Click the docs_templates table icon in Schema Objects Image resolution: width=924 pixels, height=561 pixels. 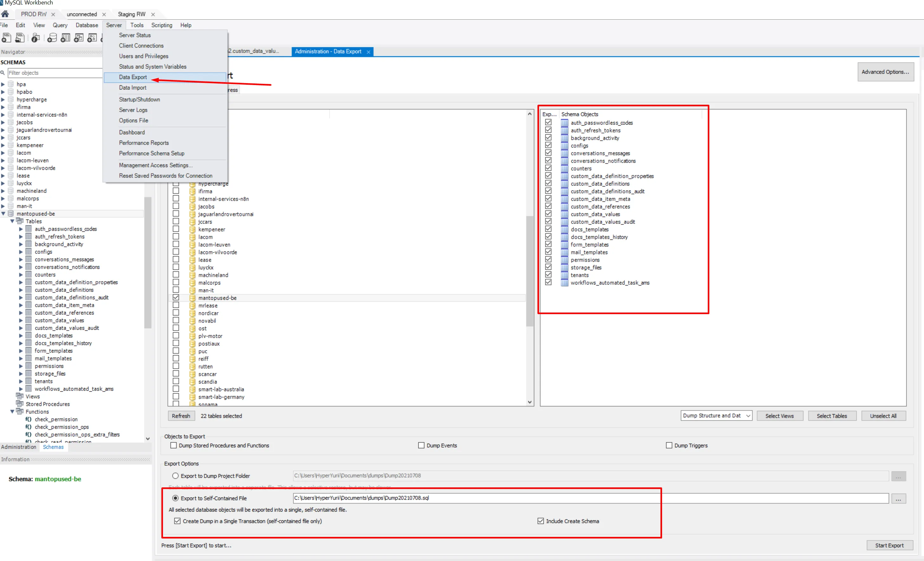click(x=564, y=229)
